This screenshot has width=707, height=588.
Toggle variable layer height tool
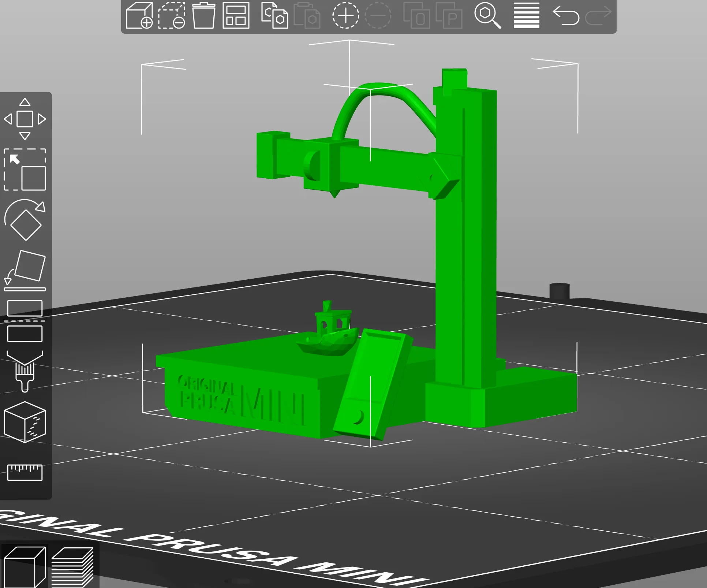[526, 16]
